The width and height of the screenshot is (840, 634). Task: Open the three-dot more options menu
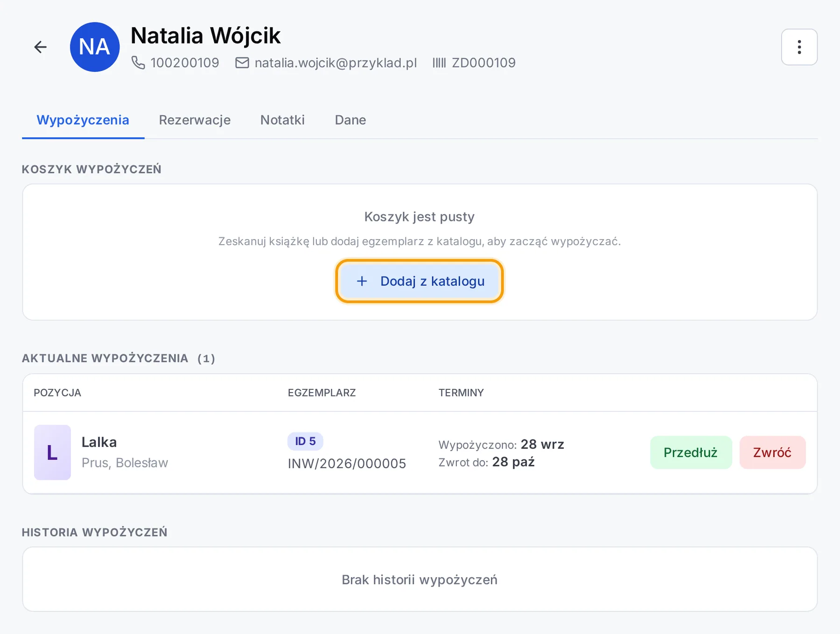(799, 47)
